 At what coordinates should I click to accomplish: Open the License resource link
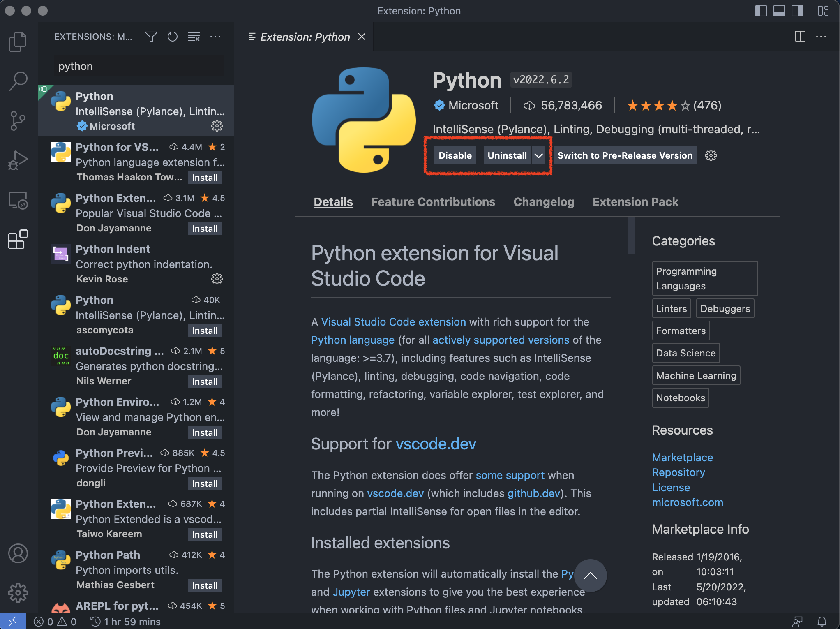(671, 488)
